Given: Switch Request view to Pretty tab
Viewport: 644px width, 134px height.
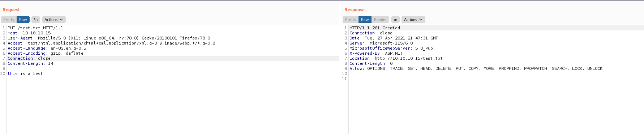Looking at the screenshot, I should coord(9,20).
